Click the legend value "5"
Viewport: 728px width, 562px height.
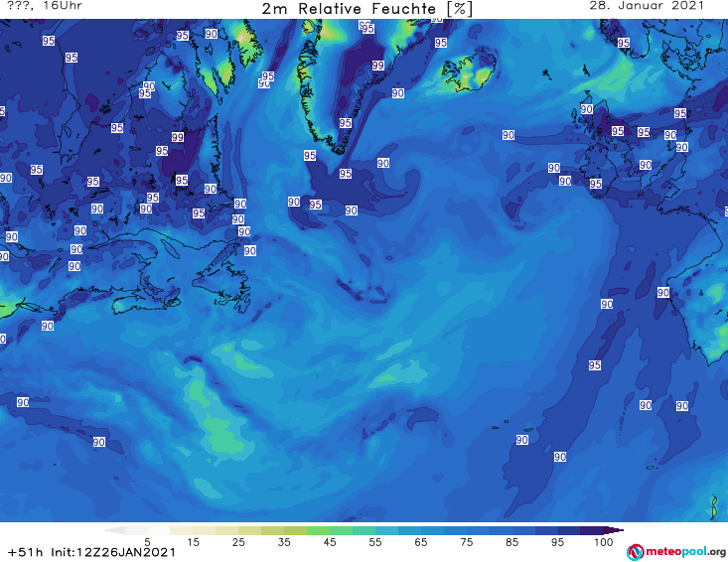point(147,542)
